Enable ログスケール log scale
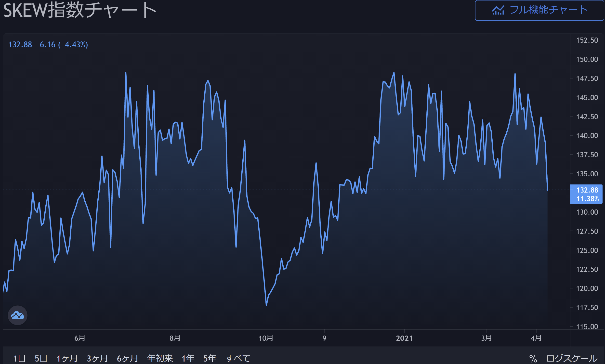 pyautogui.click(x=572, y=359)
